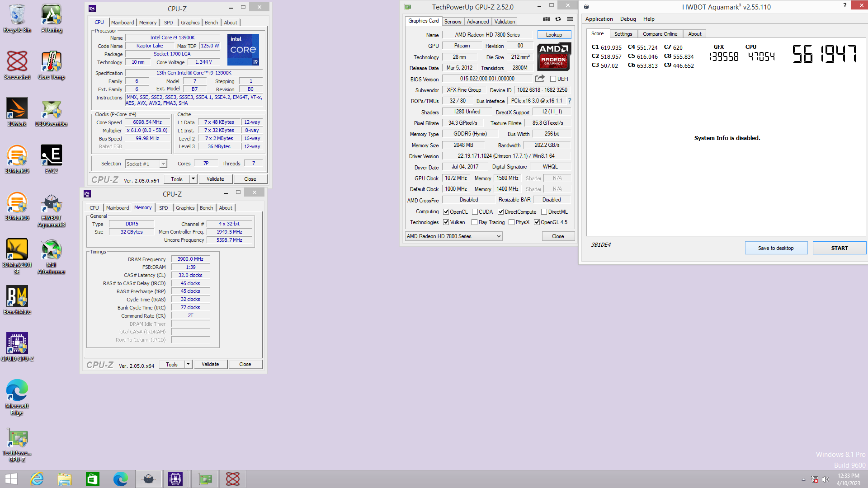Click START button in Aquamark
The image size is (868, 488).
[839, 248]
